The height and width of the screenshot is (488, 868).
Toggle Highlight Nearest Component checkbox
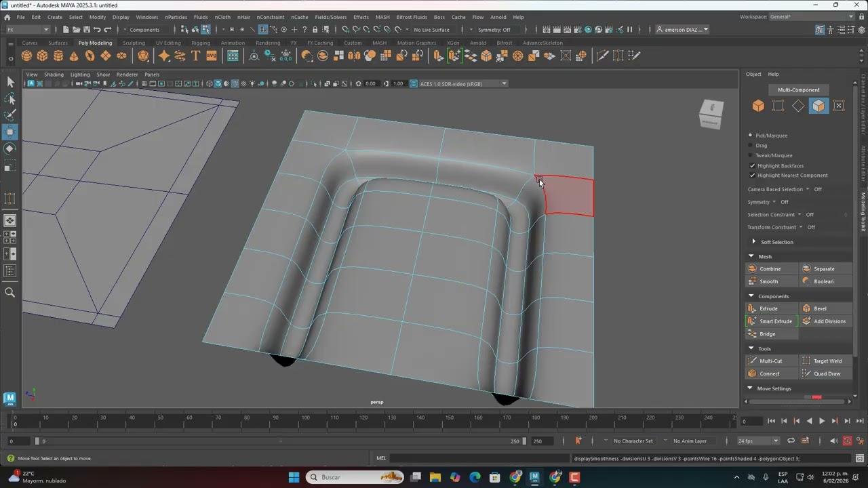pyautogui.click(x=752, y=176)
